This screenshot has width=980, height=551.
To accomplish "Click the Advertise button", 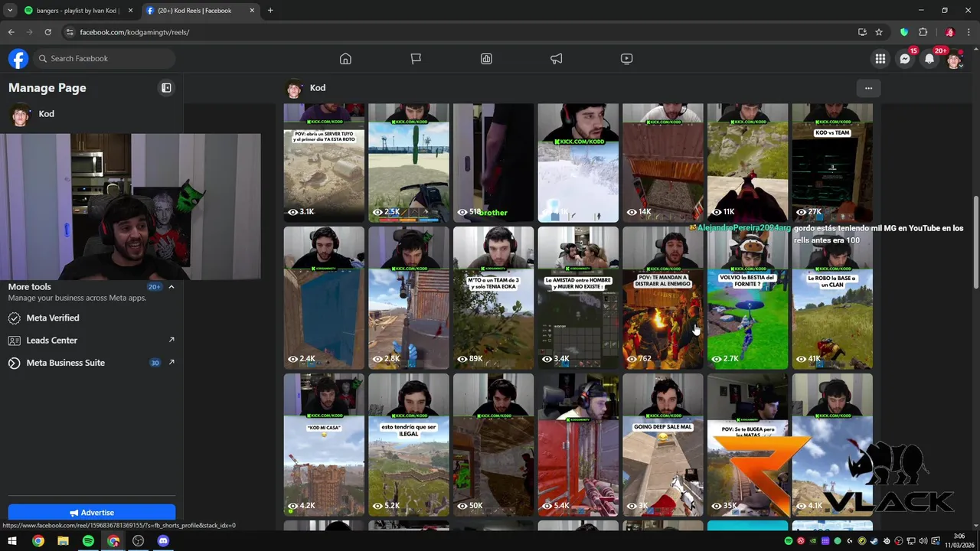I will pyautogui.click(x=92, y=513).
